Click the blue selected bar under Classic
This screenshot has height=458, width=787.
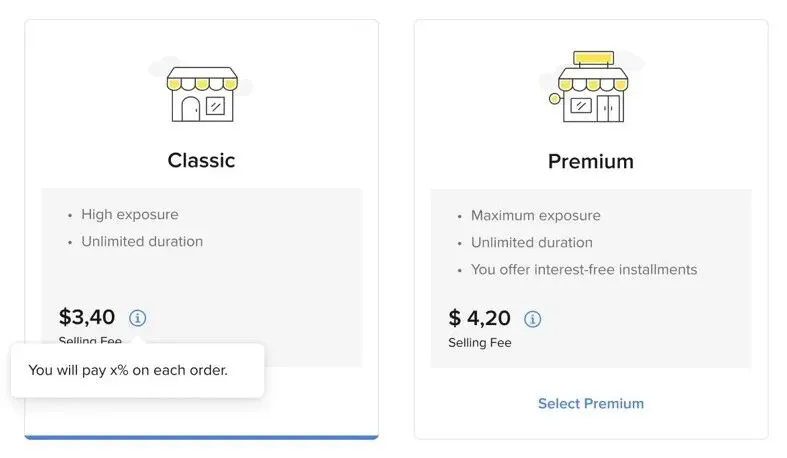201,437
